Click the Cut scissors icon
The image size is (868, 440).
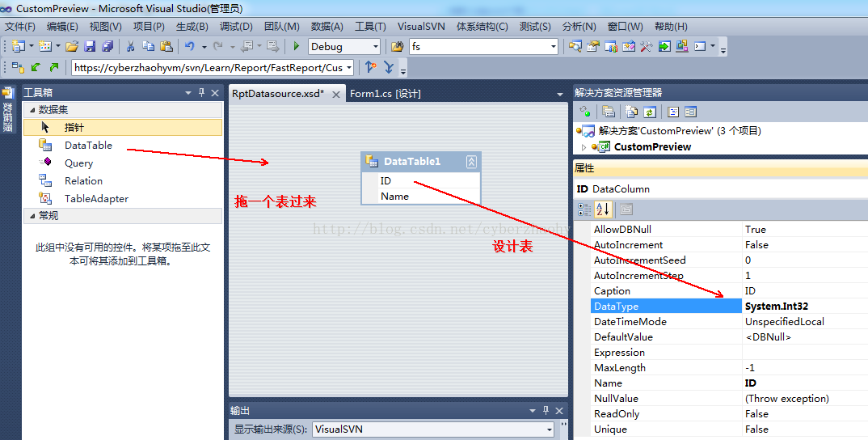coord(131,47)
